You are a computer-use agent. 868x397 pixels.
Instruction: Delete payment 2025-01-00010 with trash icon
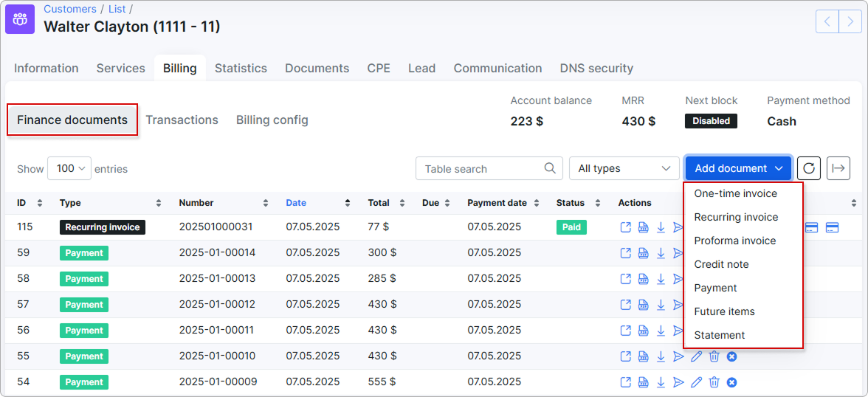714,356
